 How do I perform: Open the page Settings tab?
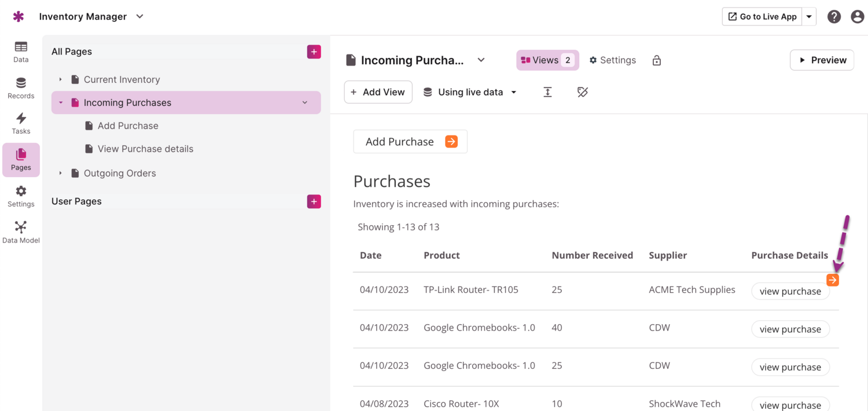click(612, 60)
